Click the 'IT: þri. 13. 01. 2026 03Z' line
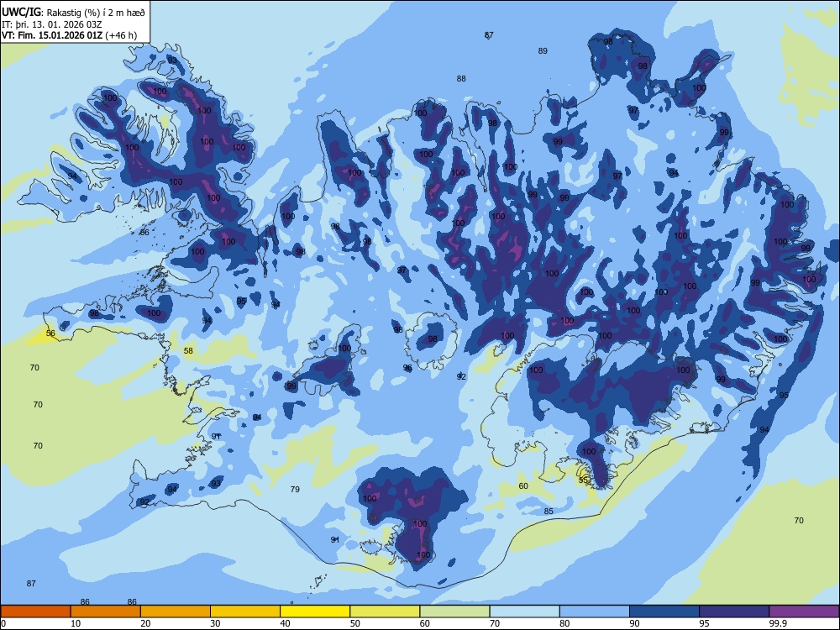The image size is (840, 630). point(51,24)
